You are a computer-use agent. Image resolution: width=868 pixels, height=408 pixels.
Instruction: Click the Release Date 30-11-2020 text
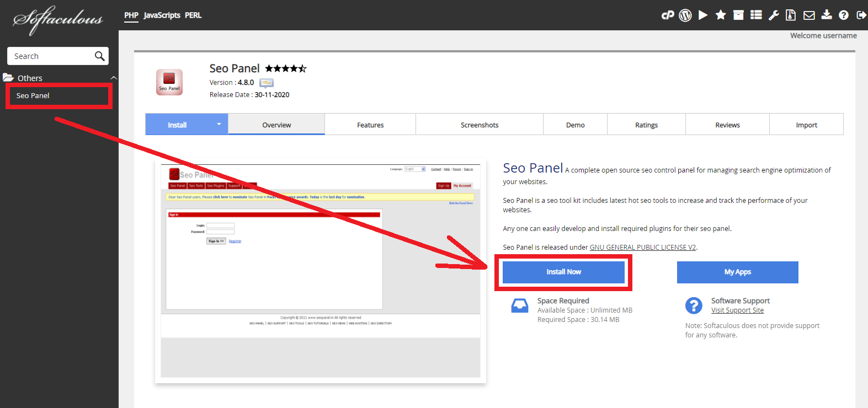coord(249,95)
